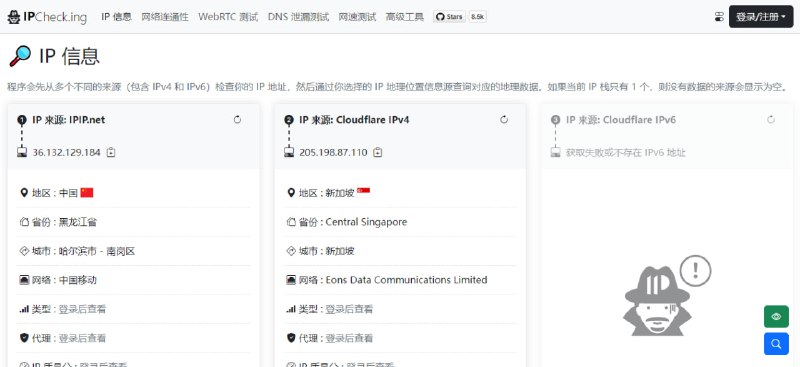
Task: Click 登录后查看 in IPIP.net 类型 row
Action: click(x=82, y=309)
